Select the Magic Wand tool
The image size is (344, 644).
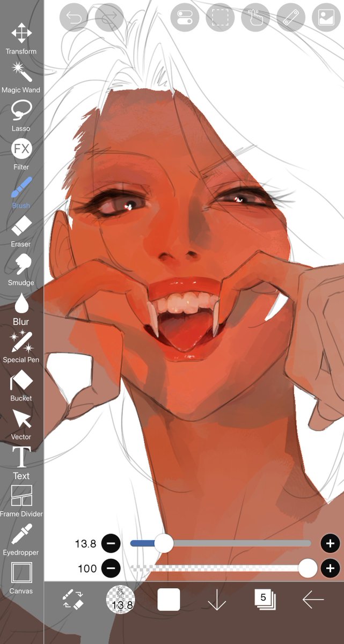point(21,77)
